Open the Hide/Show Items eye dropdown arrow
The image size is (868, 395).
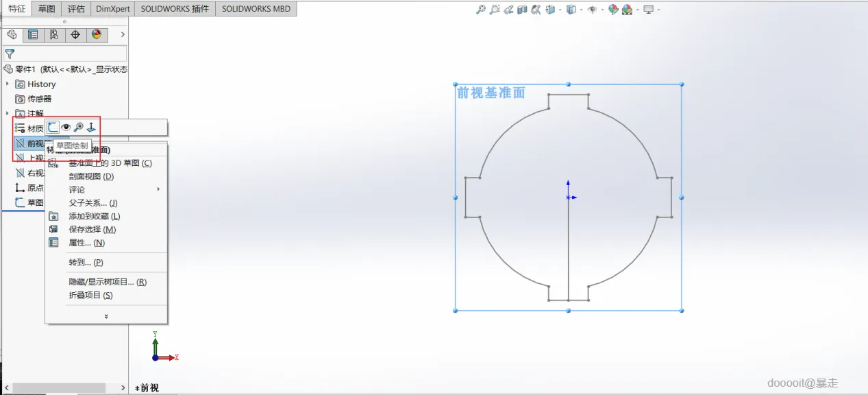click(601, 10)
